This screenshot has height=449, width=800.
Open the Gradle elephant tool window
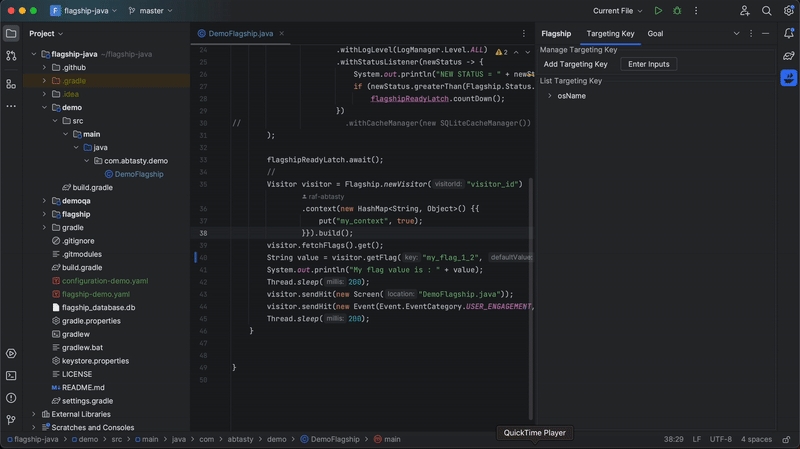pos(789,55)
